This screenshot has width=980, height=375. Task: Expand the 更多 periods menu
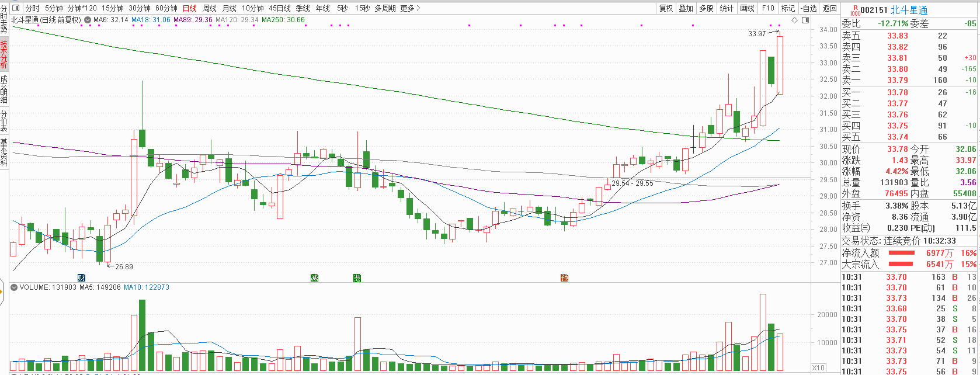tap(409, 9)
